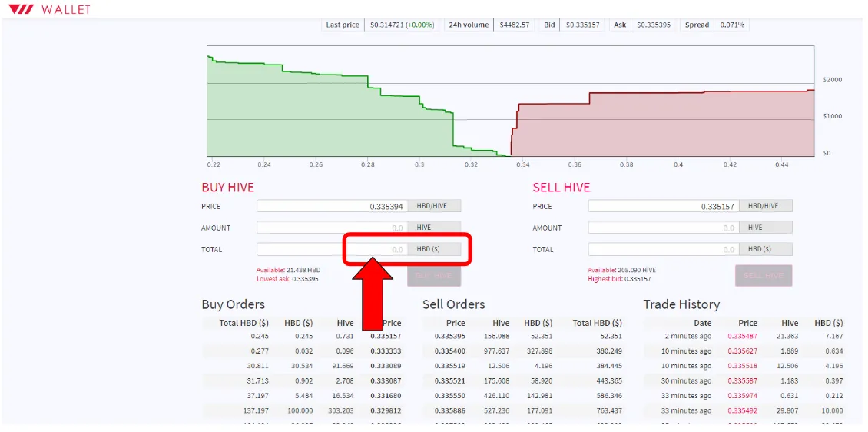Click the Bid value $0.335157 in ticker
The image size is (868, 432).
[x=582, y=25]
